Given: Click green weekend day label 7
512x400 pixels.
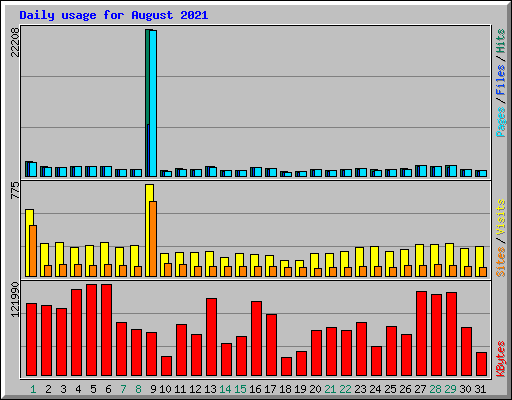Looking at the screenshot, I should coord(123,389).
